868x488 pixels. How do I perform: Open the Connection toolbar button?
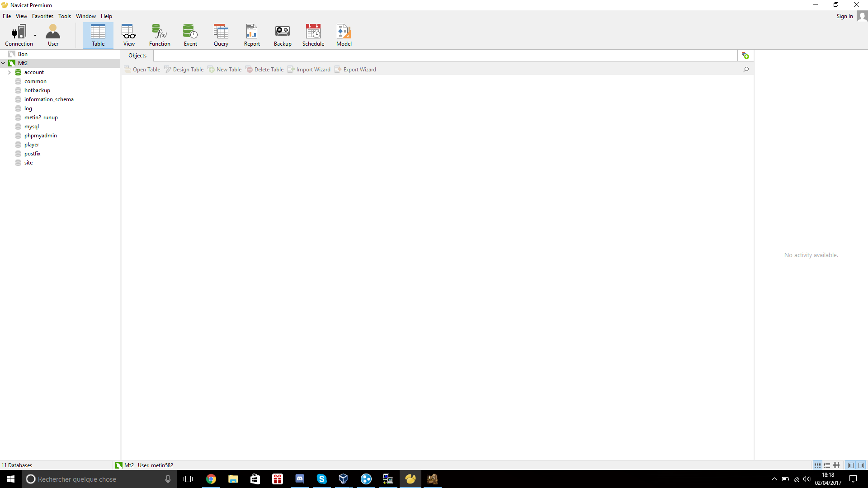click(x=19, y=35)
